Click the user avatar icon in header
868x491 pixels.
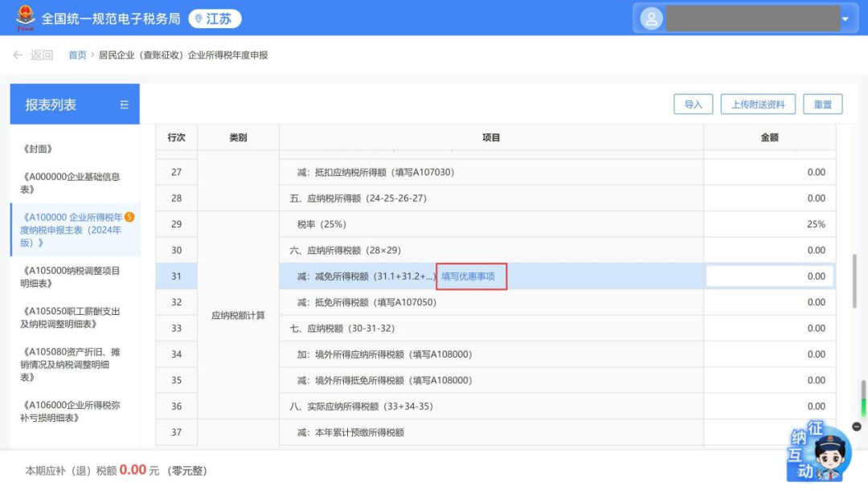(x=651, y=18)
